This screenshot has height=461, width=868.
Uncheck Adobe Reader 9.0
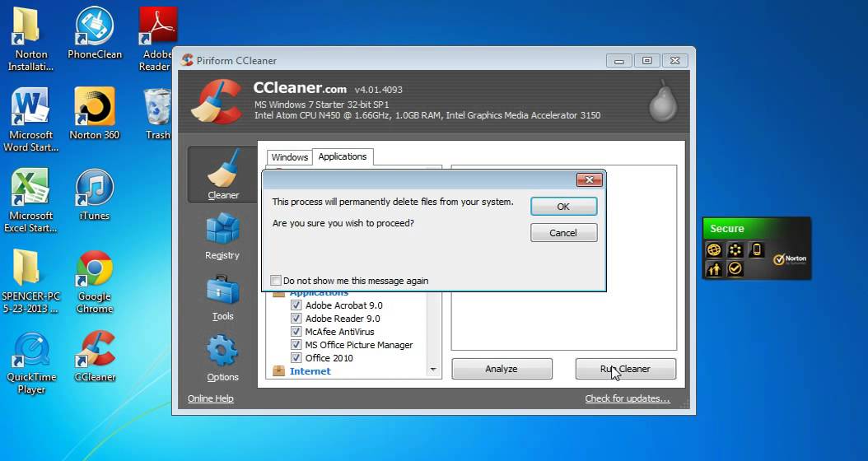296,319
